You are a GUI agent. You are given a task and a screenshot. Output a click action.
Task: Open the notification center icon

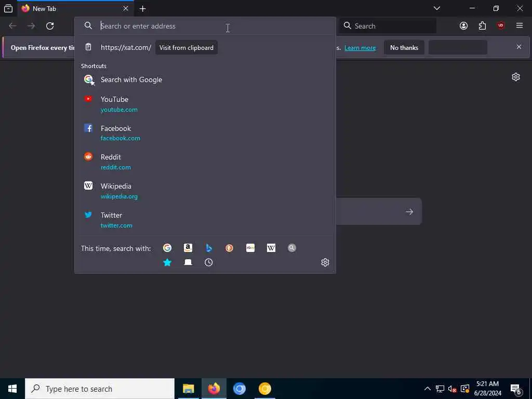pos(516,390)
